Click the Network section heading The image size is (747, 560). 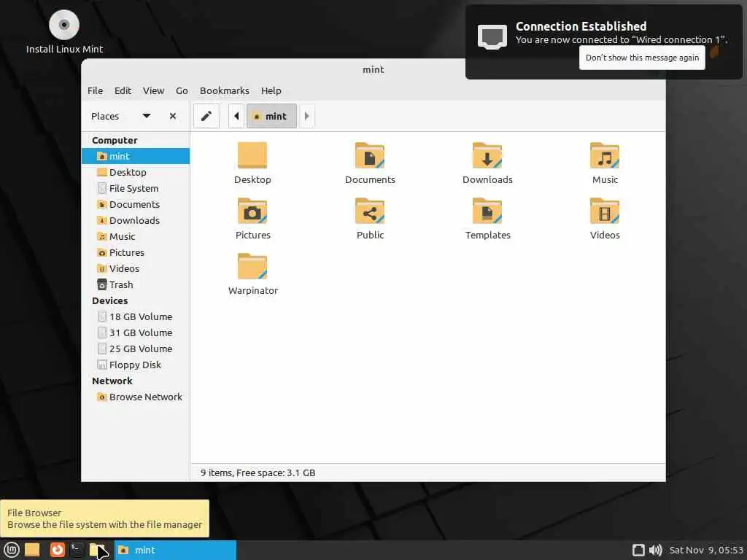112,381
